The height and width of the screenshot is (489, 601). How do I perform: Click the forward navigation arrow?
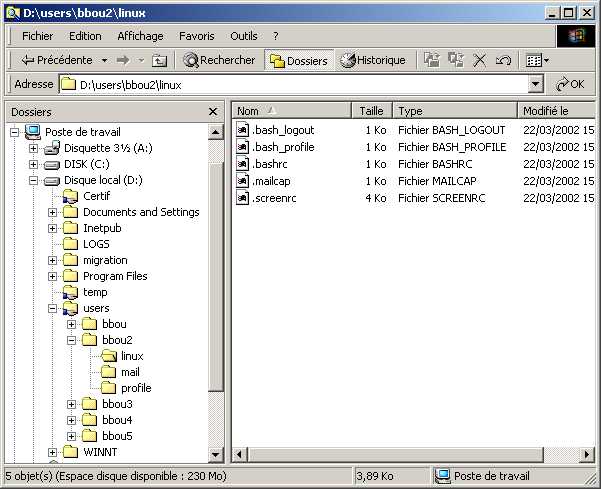(x=123, y=60)
